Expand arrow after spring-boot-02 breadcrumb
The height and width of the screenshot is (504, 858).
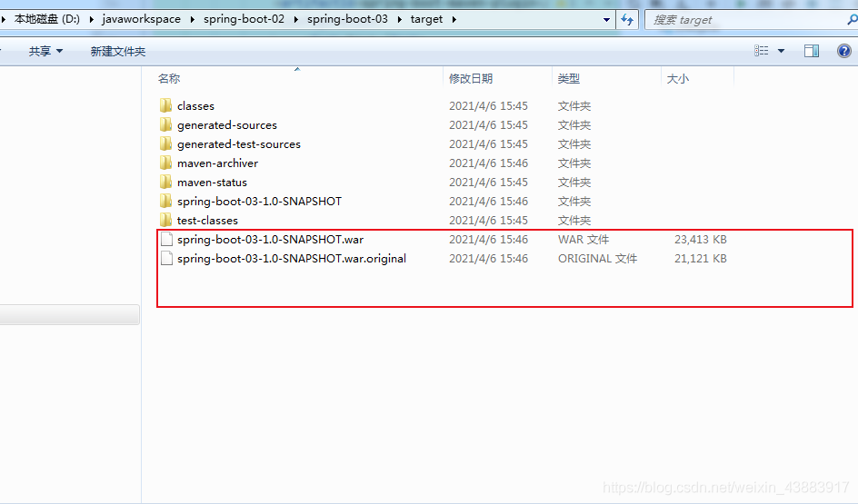click(x=296, y=20)
